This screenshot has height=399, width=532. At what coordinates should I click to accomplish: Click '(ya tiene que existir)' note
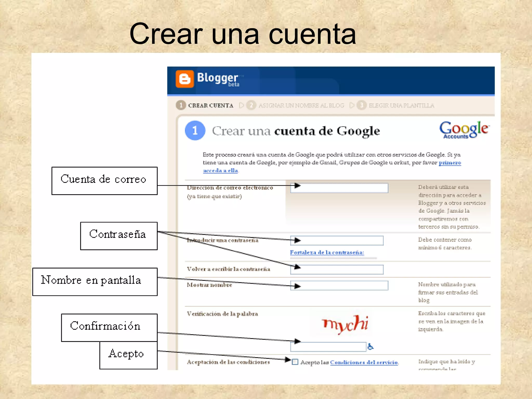tap(214, 196)
